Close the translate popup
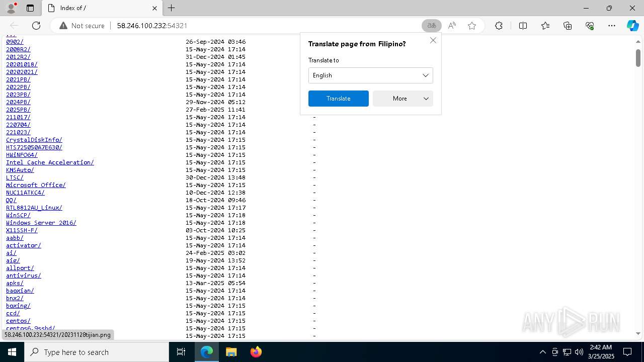 point(433,40)
